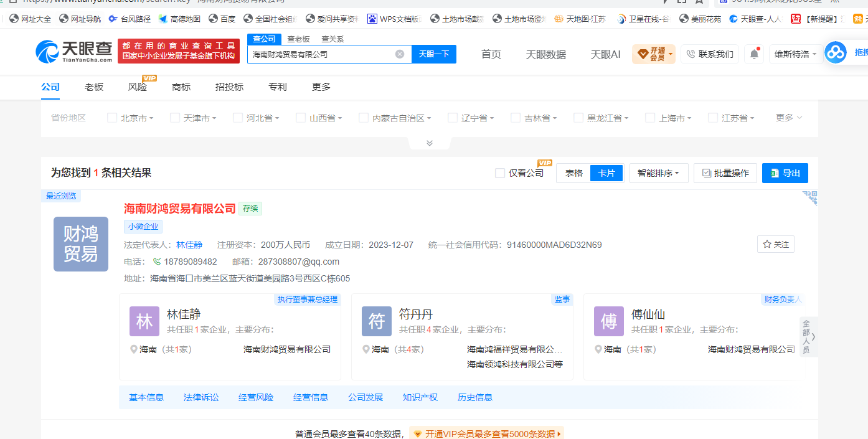868x439 pixels.
Task: Select the 查老板 search tab
Action: [298, 39]
